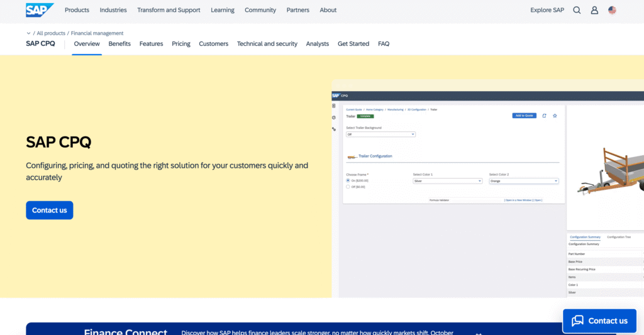Click the Financial management breadcrumb link

[x=97, y=33]
